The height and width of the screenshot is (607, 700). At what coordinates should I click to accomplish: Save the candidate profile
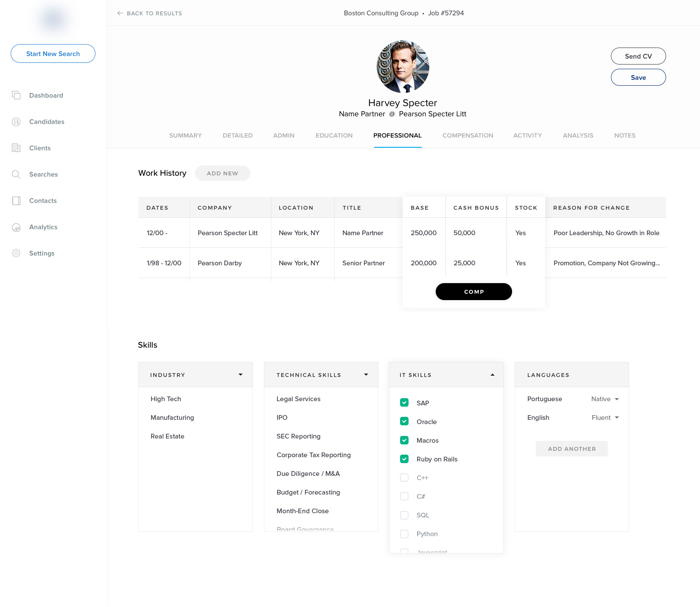pos(638,77)
